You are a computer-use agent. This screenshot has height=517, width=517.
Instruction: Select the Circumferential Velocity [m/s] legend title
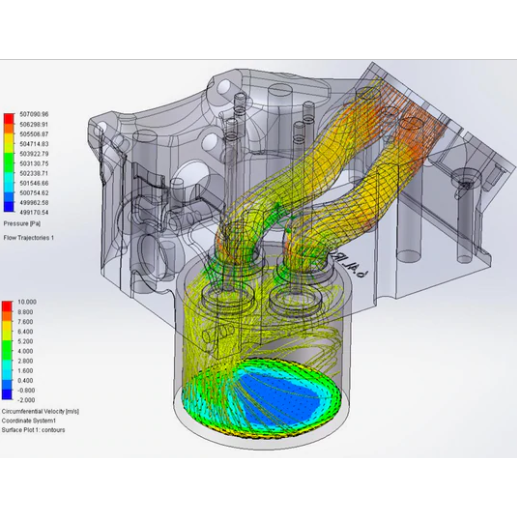pyautogui.click(x=40, y=412)
